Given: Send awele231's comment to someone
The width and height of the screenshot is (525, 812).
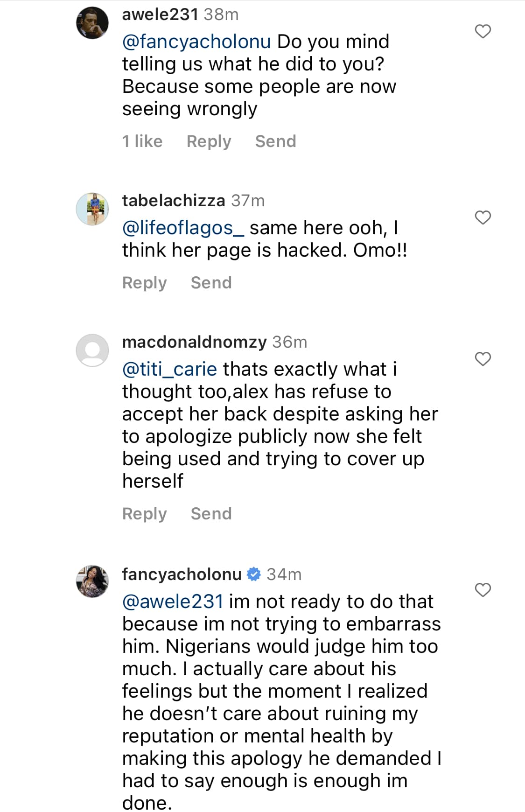Looking at the screenshot, I should click(275, 141).
